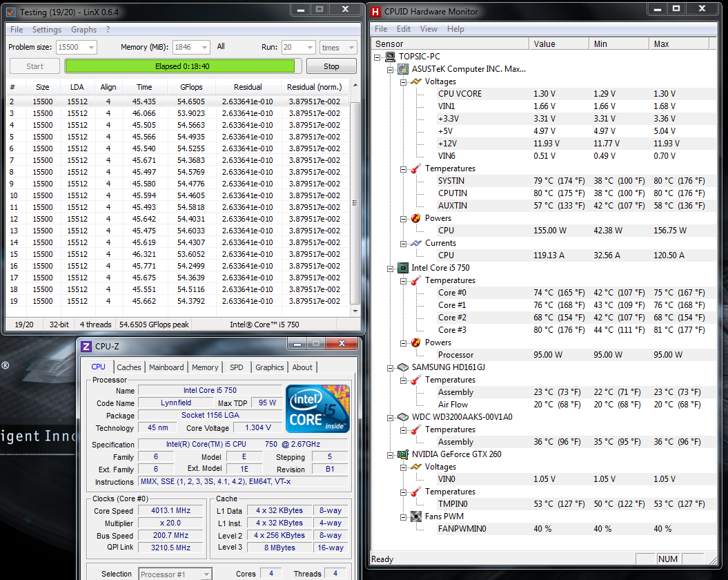Image resolution: width=728 pixels, height=580 pixels.
Task: Click the WDC WD3200AAKS drive icon
Action: pos(403,417)
